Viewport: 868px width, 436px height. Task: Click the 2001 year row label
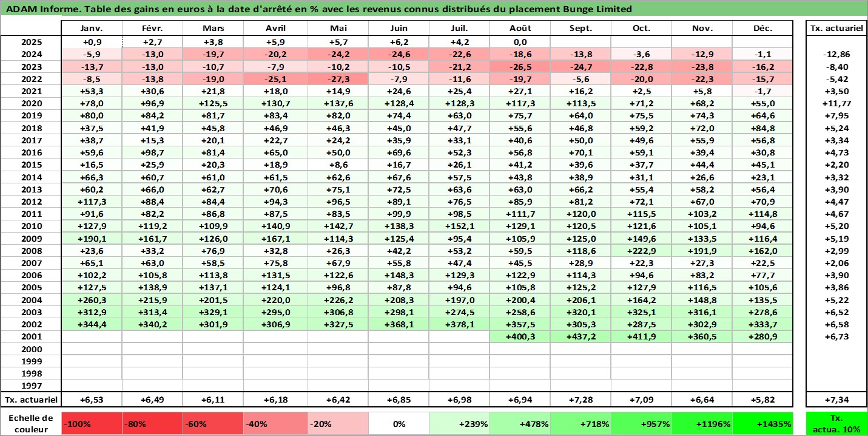31,337
